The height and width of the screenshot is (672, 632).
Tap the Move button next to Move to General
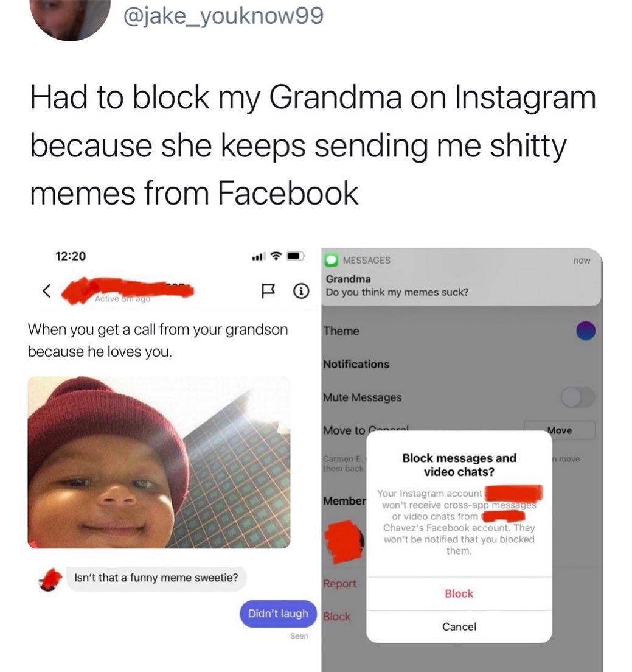point(560,430)
